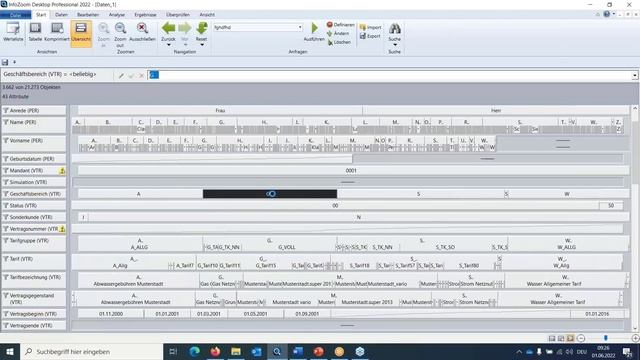The image size is (640, 360).
Task: Select the Vertragsende (VTR) attribute
Action: (x=33, y=325)
